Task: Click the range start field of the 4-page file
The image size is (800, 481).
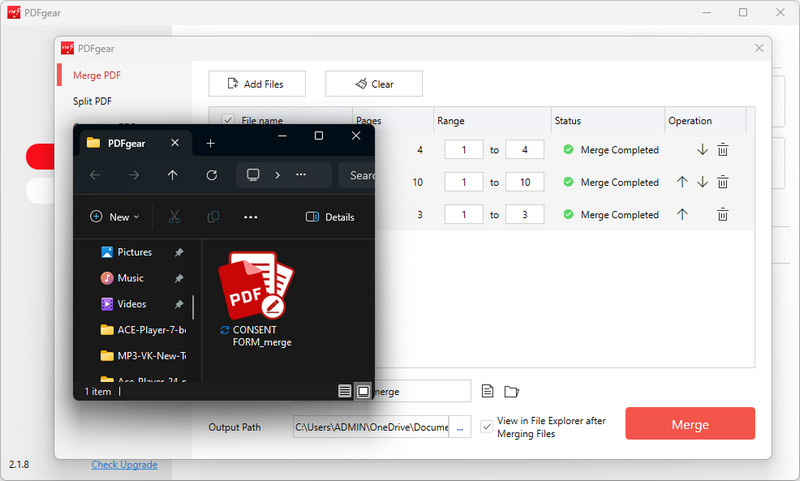Action: point(464,149)
